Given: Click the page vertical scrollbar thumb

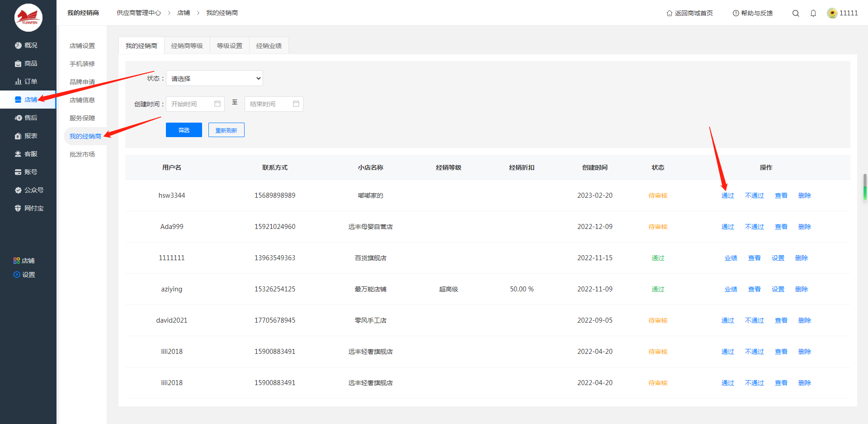Looking at the screenshot, I should pyautogui.click(x=865, y=186).
